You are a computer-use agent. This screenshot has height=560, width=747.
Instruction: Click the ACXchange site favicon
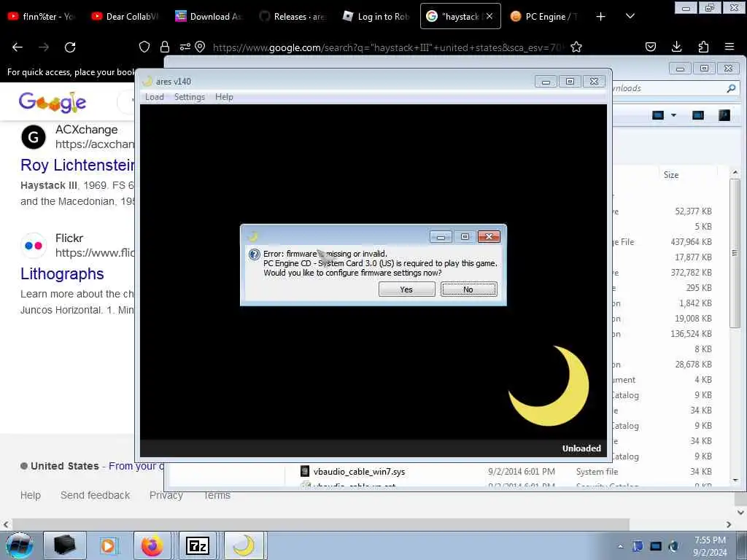34,137
